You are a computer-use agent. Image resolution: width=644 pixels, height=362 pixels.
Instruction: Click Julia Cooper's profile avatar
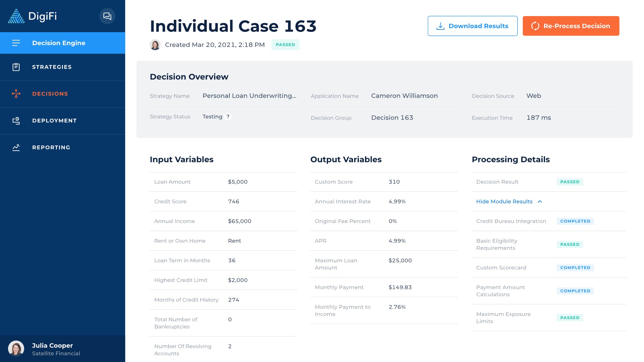(16, 349)
